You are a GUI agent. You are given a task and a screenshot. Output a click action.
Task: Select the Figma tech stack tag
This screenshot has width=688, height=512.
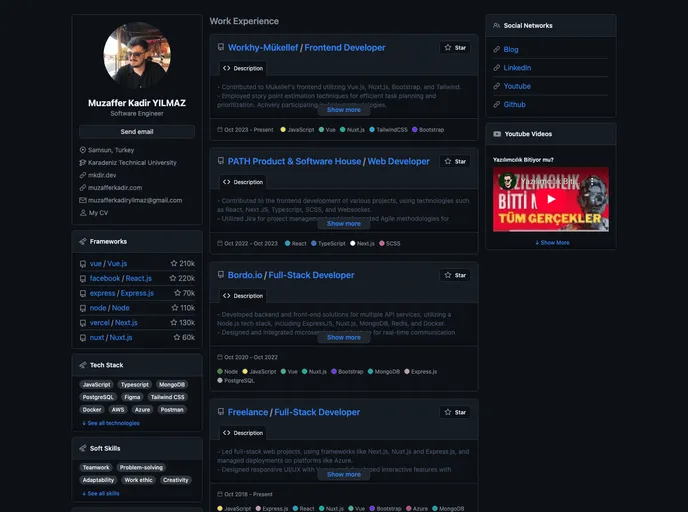[132, 397]
